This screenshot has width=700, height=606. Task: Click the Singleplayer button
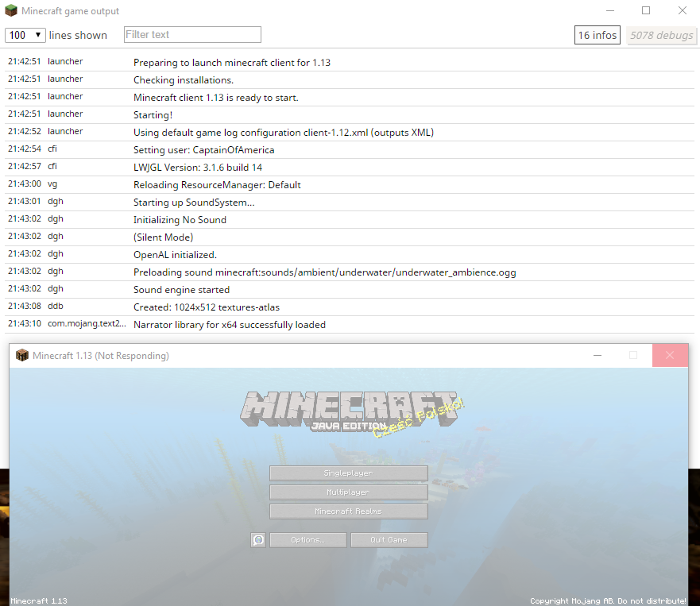348,473
